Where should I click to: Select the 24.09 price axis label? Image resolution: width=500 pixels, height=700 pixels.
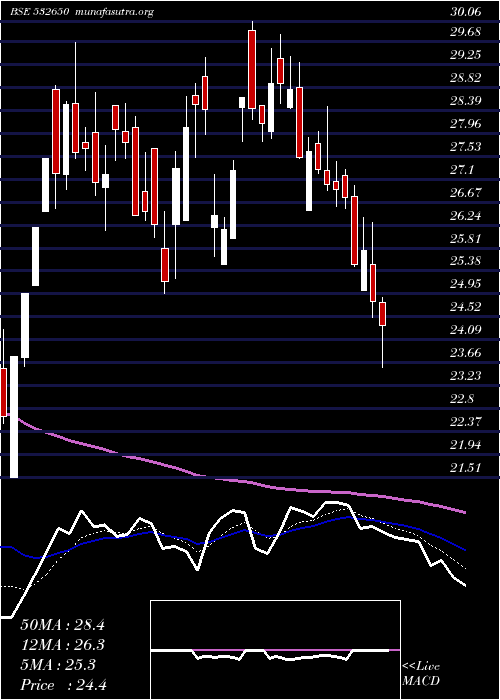(465, 330)
